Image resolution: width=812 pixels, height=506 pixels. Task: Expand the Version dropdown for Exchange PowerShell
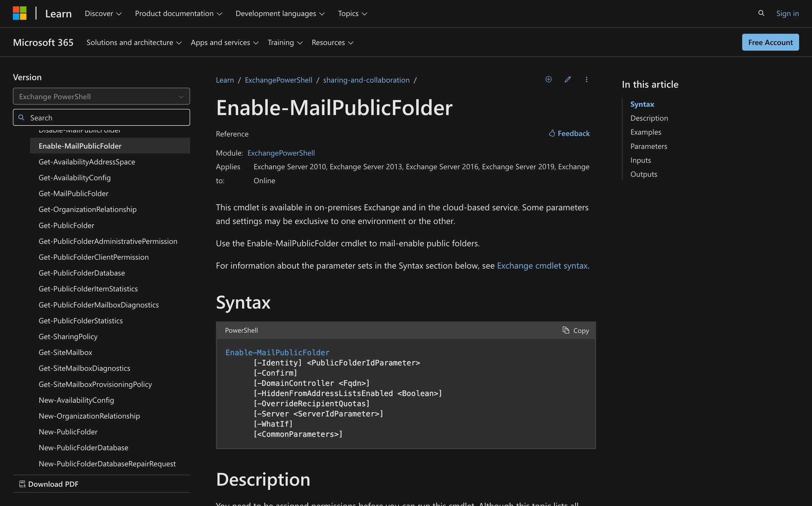click(x=101, y=96)
